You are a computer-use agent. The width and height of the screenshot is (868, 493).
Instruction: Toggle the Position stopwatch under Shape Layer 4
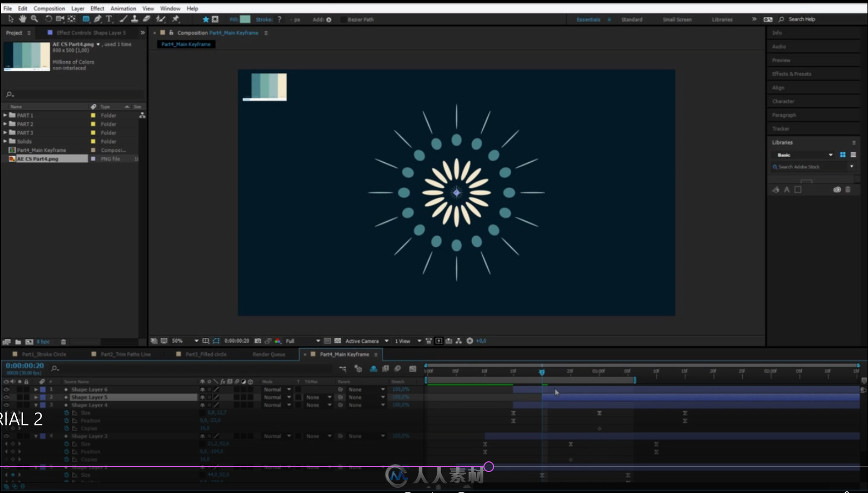[67, 421]
